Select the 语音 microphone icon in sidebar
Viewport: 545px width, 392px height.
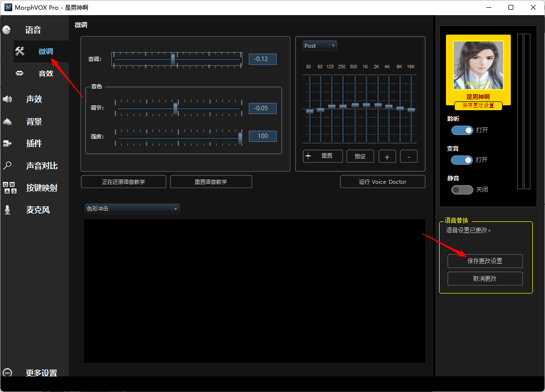(x=7, y=29)
